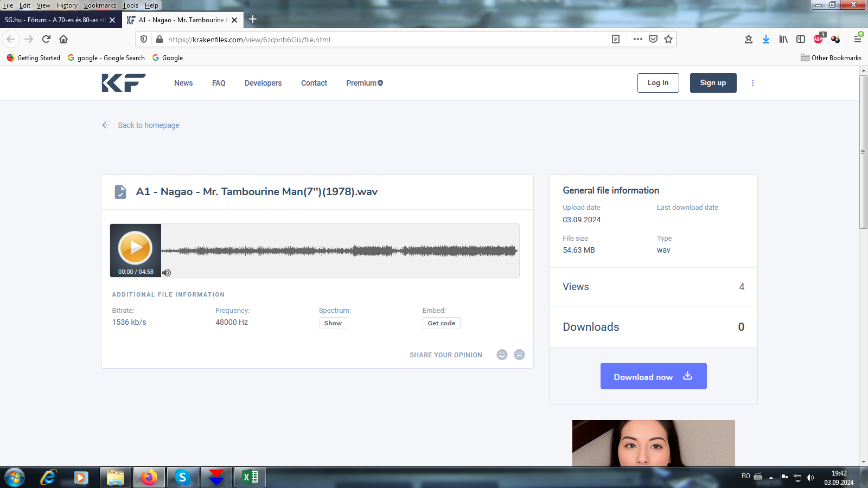Image resolution: width=868 pixels, height=488 pixels.
Task: Click the Sign up button
Action: [x=713, y=83]
